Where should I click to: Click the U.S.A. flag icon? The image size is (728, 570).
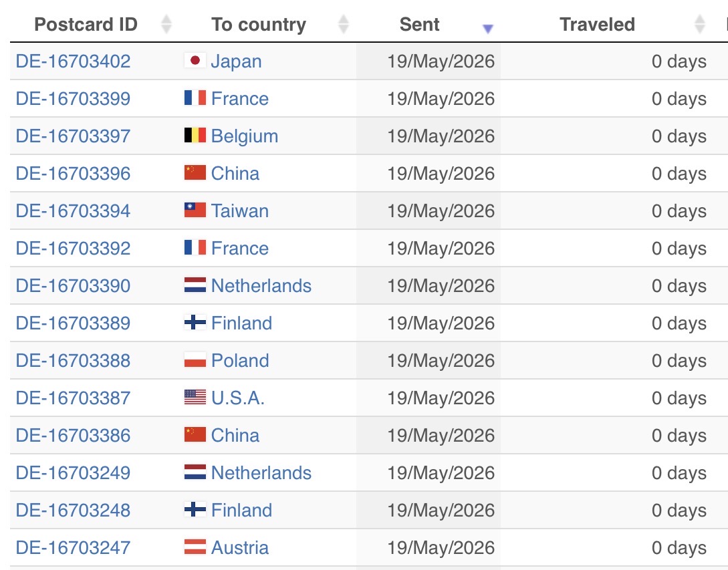click(x=195, y=397)
